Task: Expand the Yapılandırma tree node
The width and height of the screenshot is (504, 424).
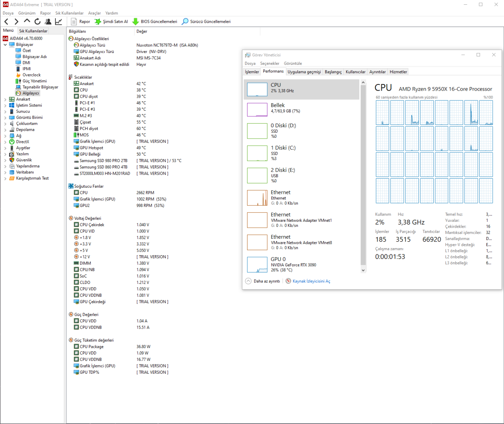Action: (x=5, y=166)
